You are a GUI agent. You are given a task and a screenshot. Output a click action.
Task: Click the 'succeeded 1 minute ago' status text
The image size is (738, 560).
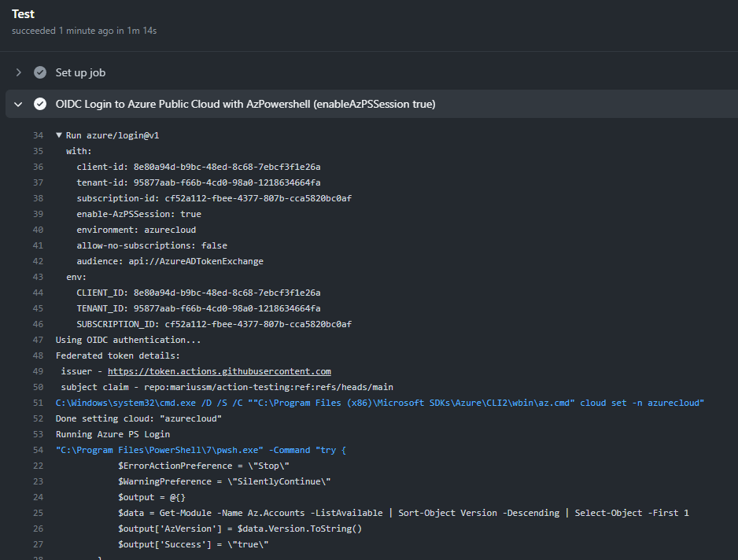84,31
